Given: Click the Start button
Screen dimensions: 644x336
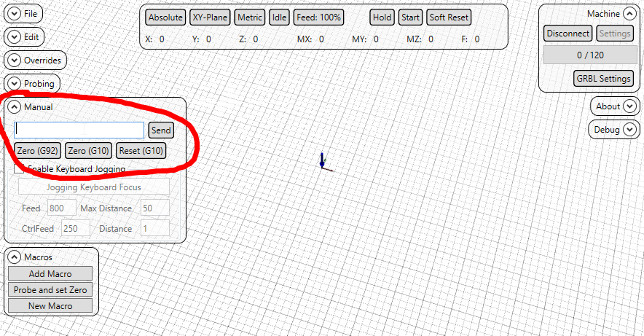Looking at the screenshot, I should [410, 17].
